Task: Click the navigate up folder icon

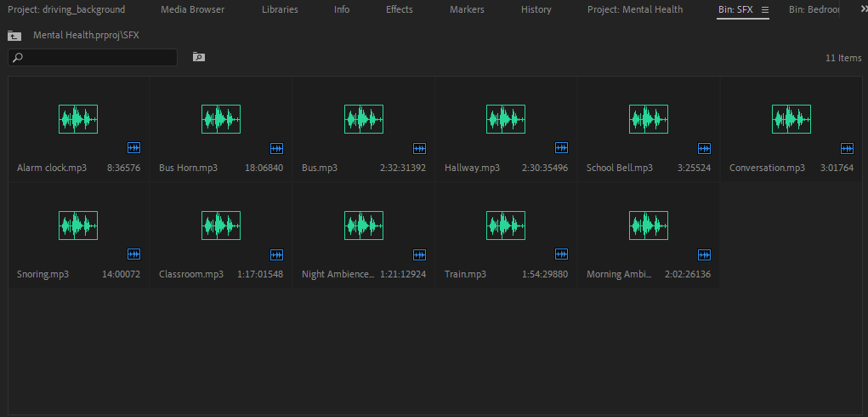Action: pos(14,36)
